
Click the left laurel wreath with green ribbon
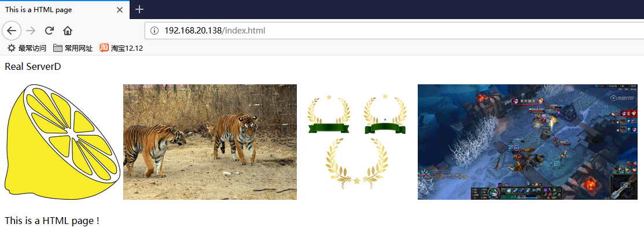[x=329, y=114]
